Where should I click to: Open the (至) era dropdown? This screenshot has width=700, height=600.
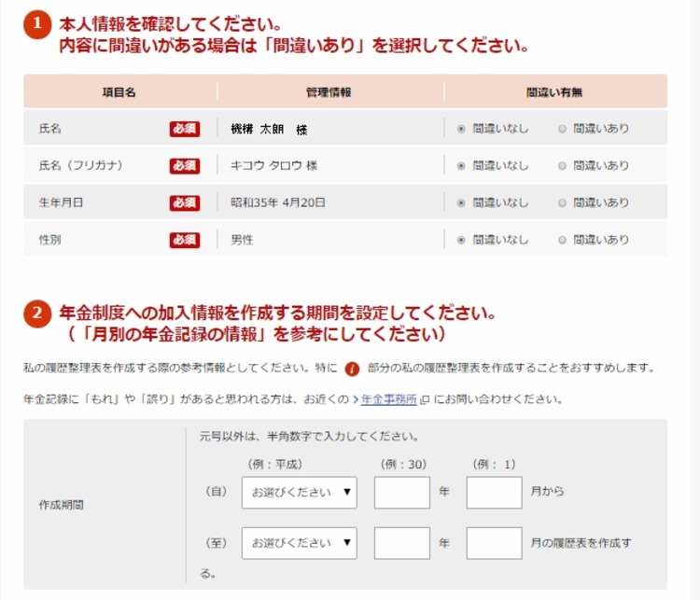coord(299,543)
